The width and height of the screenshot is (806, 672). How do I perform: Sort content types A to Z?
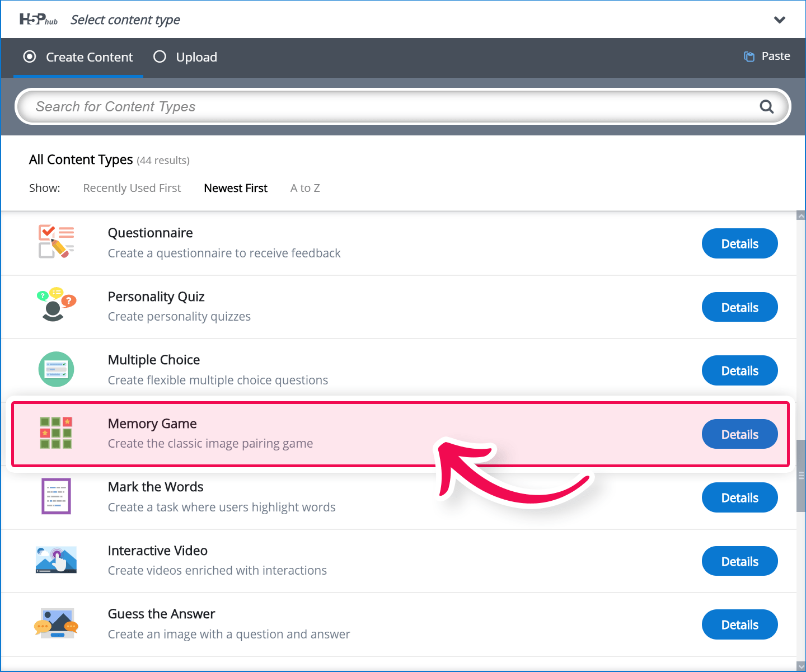pos(305,188)
